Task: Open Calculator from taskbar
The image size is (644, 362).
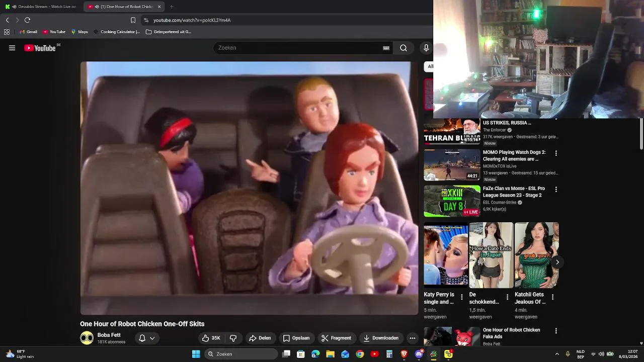Action: click(389, 354)
